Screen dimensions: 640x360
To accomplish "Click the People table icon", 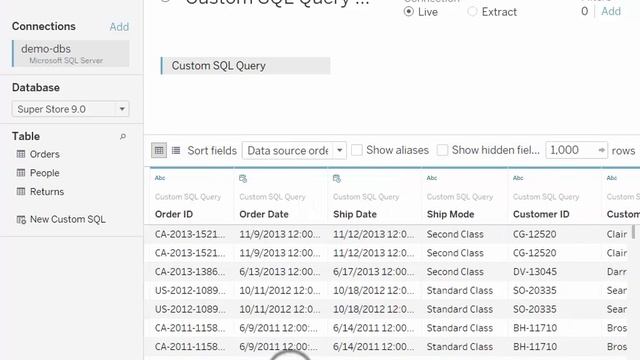I will pyautogui.click(x=21, y=173).
